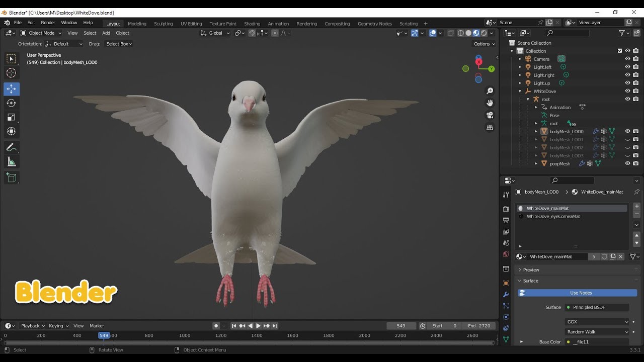Image resolution: width=644 pixels, height=362 pixels.
Task: Expand the Preview panel
Action: (x=531, y=270)
